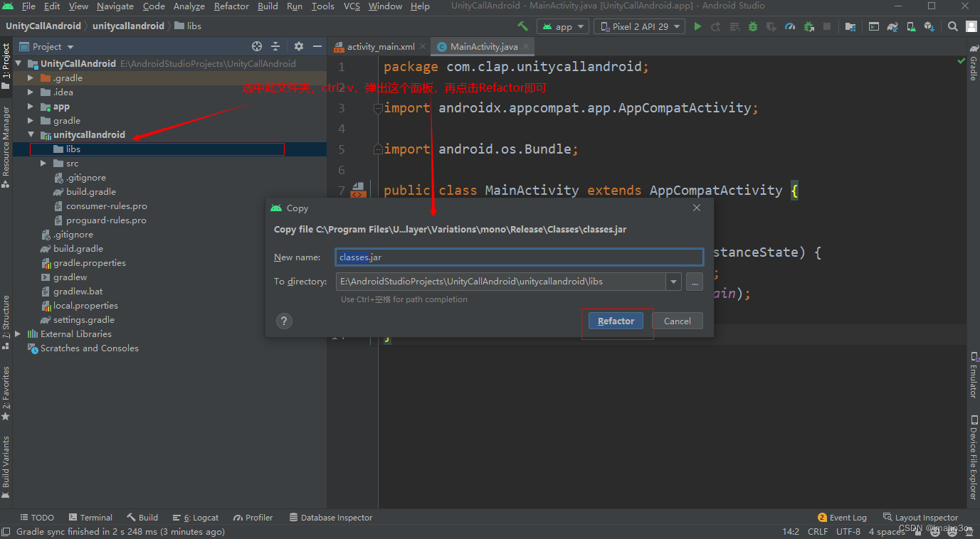980x539 pixels.
Task: Collapse the unitycallandroid module
Action: (31, 135)
